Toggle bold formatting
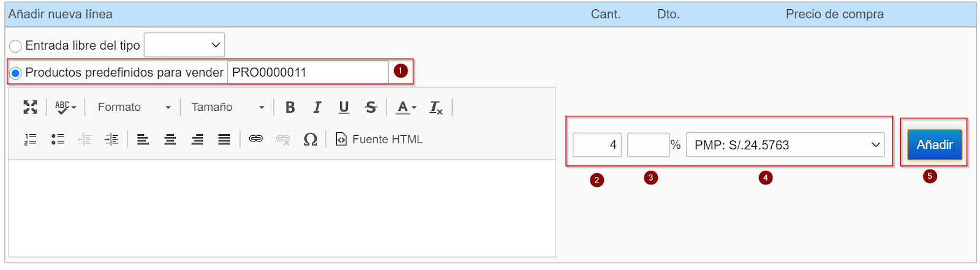 point(290,107)
